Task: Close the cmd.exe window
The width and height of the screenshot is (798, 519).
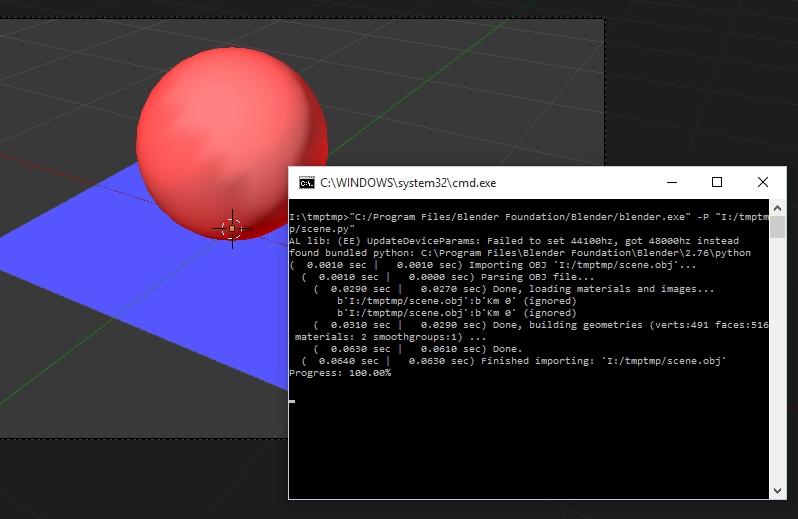Action: (x=762, y=182)
